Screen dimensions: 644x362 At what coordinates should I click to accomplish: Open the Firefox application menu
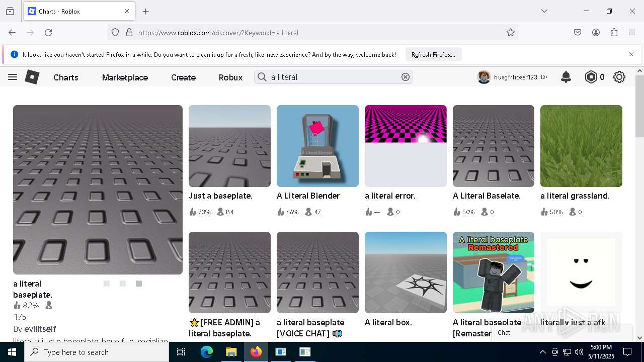(x=632, y=32)
